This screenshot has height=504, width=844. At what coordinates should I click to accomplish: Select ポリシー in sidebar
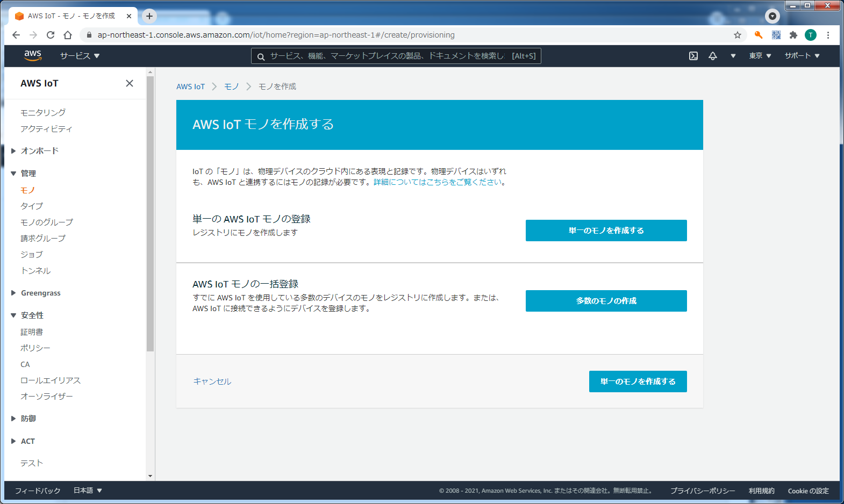click(35, 348)
